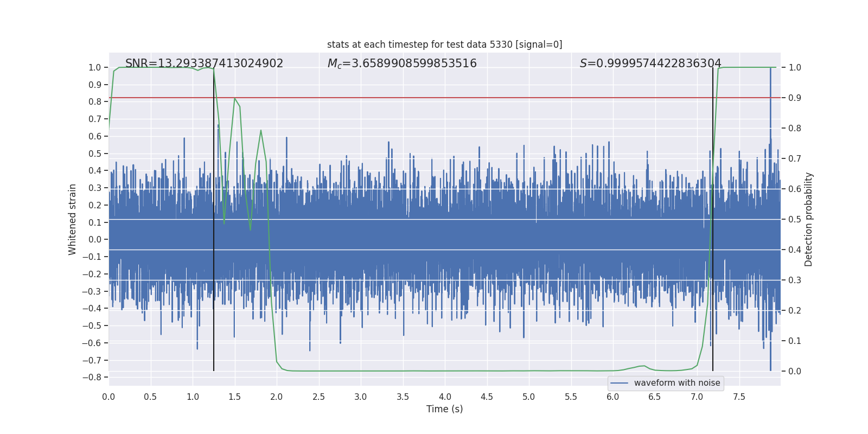Click the black vertical marker near 1.25 s
The image size is (868, 434).
click(214, 219)
